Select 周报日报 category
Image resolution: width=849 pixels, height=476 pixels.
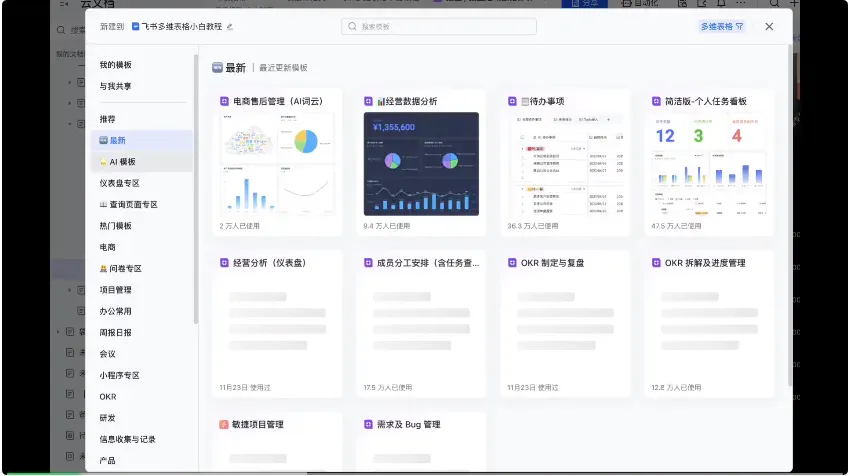[x=115, y=332]
